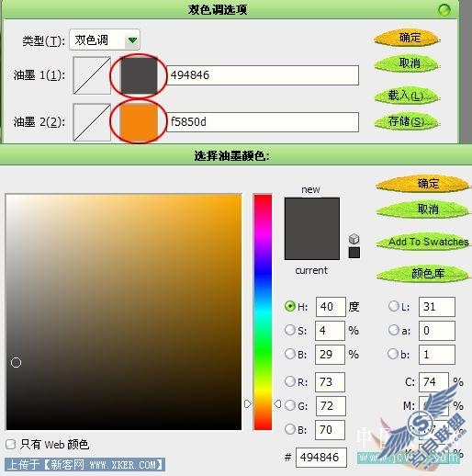The height and width of the screenshot is (476, 472).
Task: Enable 只有 Web 颜色 checkbox
Action: click(x=11, y=444)
